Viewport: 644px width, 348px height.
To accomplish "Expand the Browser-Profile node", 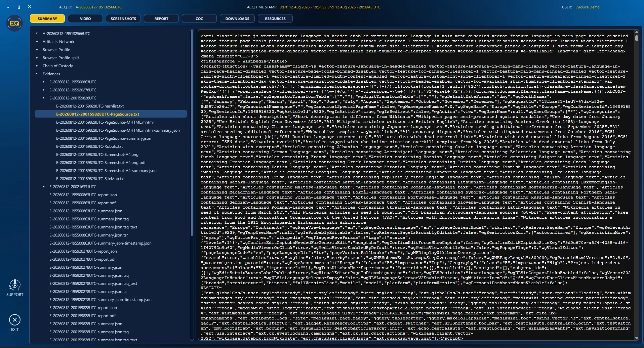I will click(x=37, y=50).
